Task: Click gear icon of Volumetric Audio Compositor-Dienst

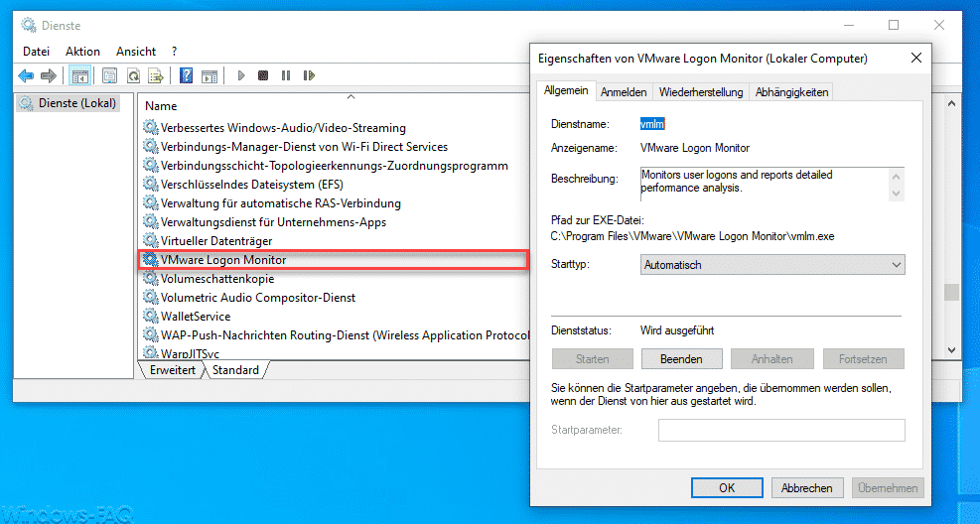Action: (151, 298)
